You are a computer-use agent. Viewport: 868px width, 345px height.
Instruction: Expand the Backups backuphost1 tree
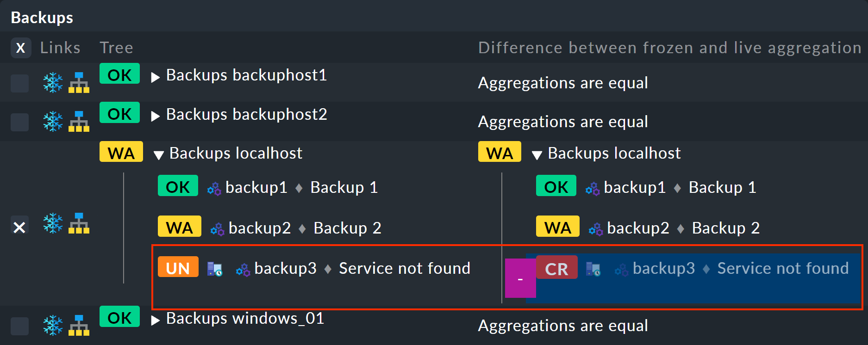(156, 77)
